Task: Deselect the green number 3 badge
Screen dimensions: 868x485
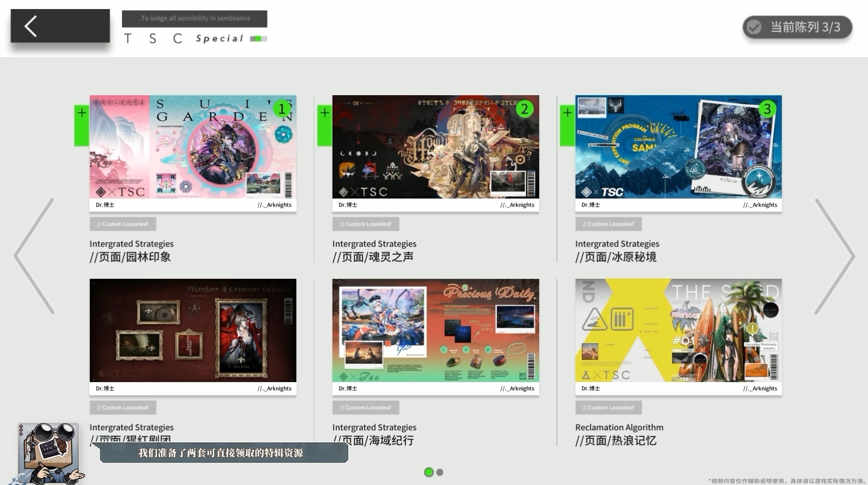Action: tap(767, 109)
